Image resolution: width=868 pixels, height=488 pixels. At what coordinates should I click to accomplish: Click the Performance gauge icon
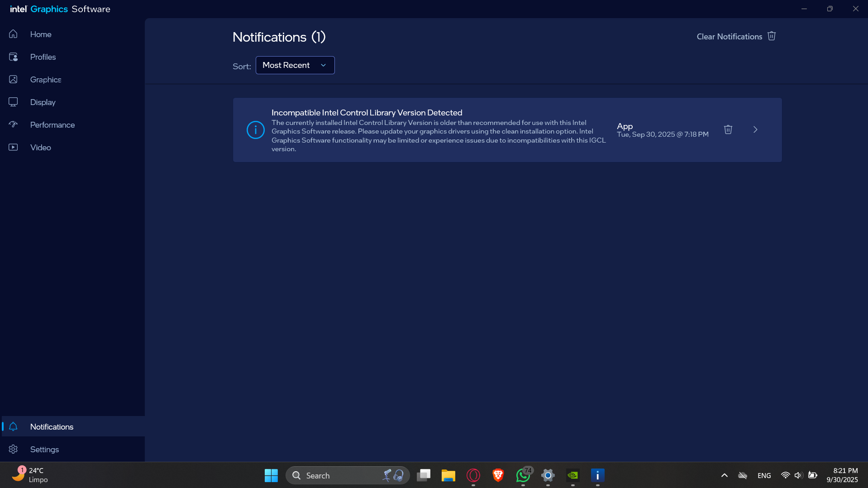pos(13,124)
